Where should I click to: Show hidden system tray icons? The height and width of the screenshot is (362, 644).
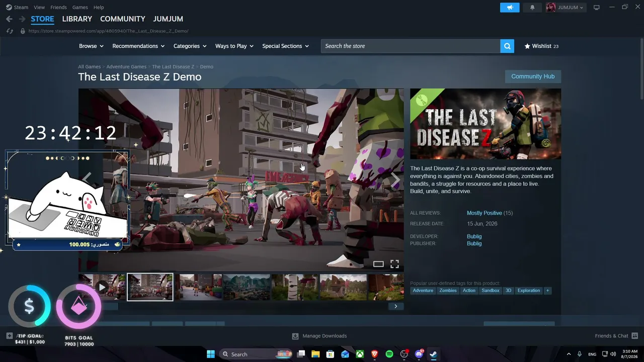point(569,354)
